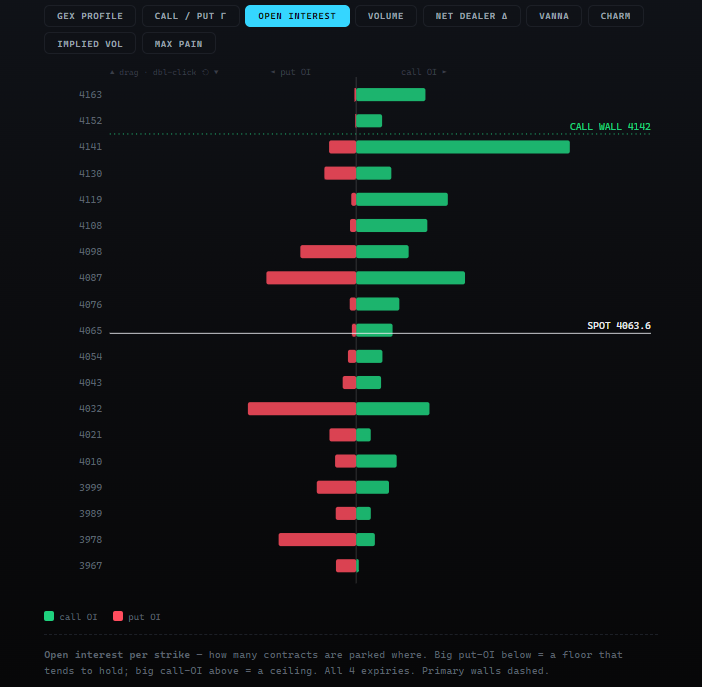Click the 4087 strike label
702x687 pixels.
[90, 278]
